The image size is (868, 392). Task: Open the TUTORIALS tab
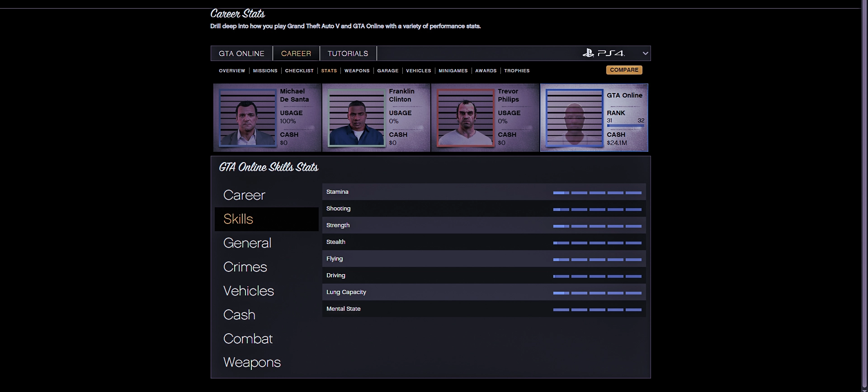[348, 53]
